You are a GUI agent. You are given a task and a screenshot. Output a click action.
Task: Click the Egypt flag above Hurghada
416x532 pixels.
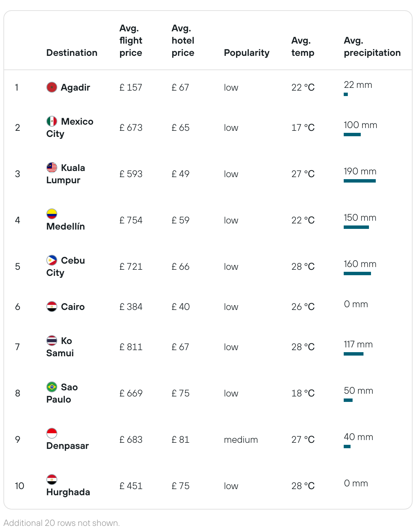click(52, 480)
